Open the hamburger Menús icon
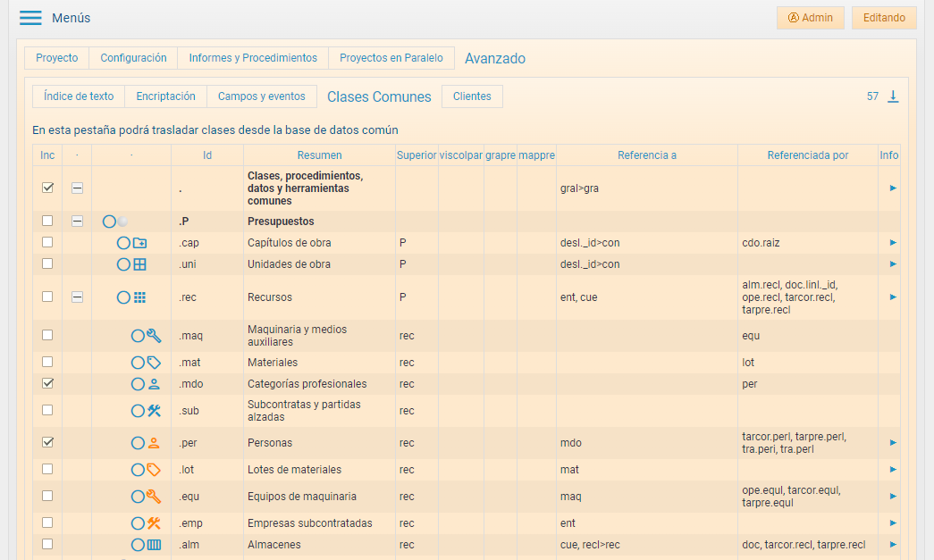Screen dimensions: 934x560 pos(30,18)
